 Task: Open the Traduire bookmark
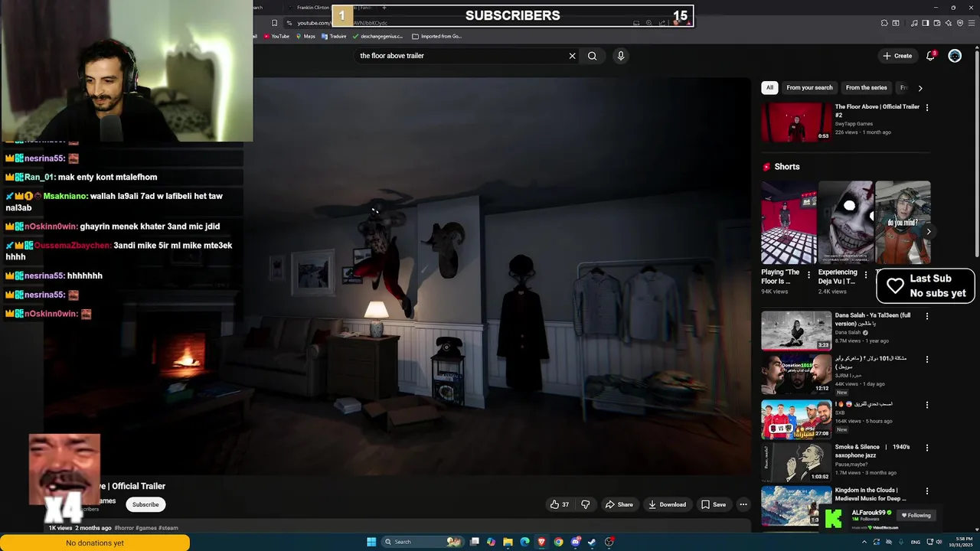click(334, 36)
